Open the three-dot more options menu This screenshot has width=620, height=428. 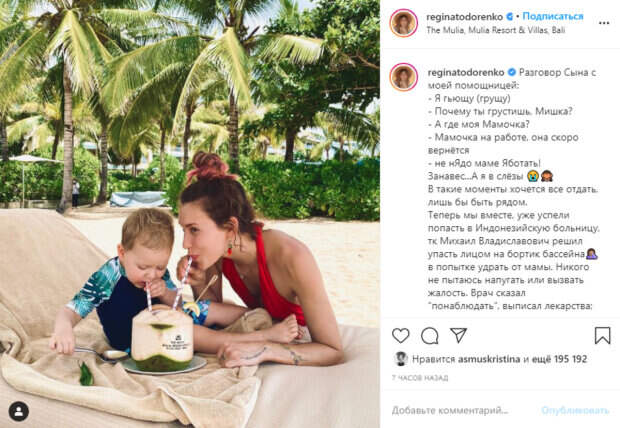[604, 23]
